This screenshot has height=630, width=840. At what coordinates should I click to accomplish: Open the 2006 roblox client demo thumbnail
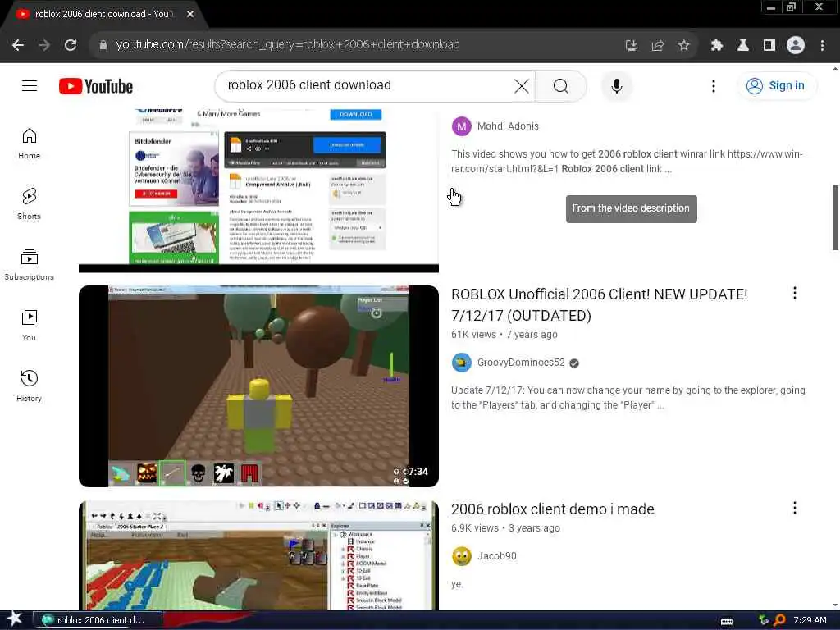pyautogui.click(x=258, y=555)
